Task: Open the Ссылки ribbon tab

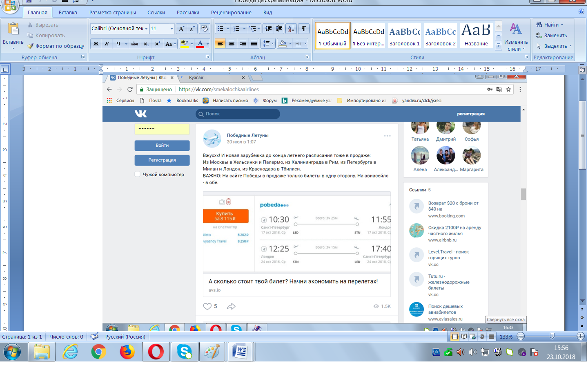Action: click(156, 12)
